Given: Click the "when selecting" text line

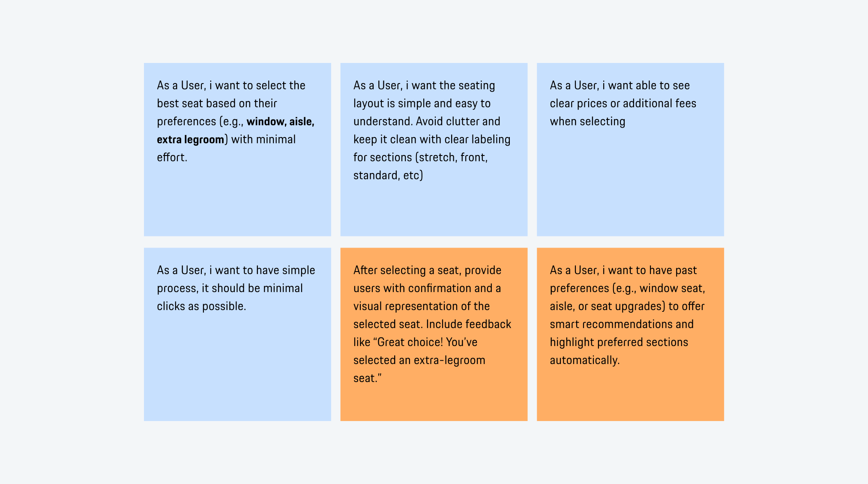Looking at the screenshot, I should pos(587,122).
